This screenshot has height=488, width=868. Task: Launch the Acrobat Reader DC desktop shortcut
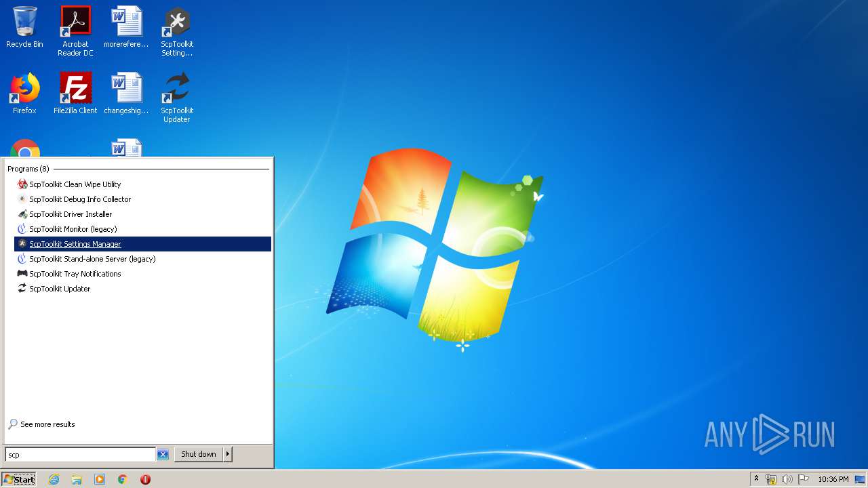(75, 31)
